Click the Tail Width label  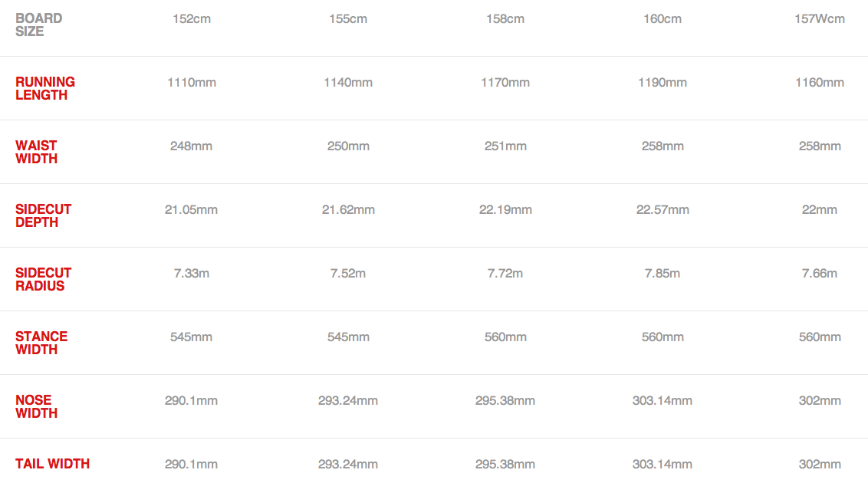(53, 464)
